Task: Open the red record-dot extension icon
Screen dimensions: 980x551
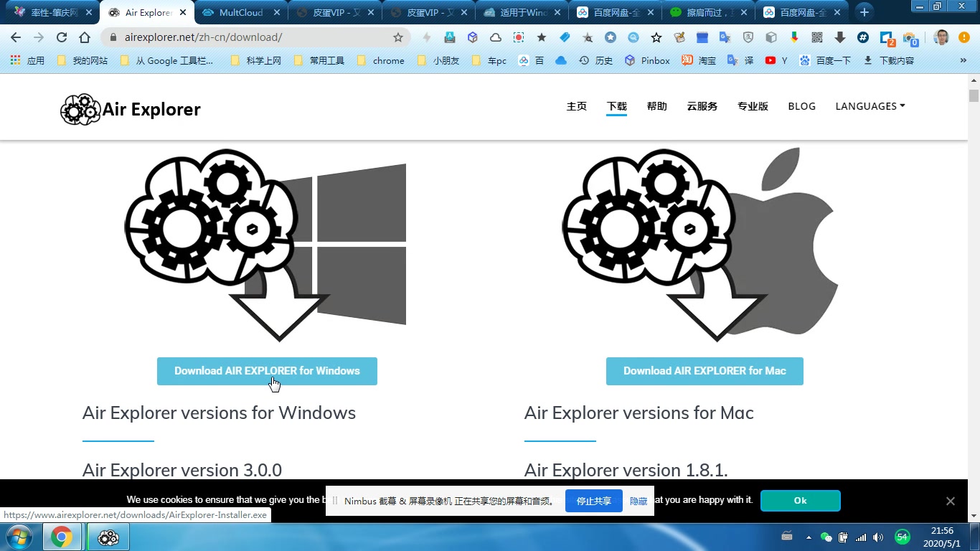Action: [x=519, y=37]
